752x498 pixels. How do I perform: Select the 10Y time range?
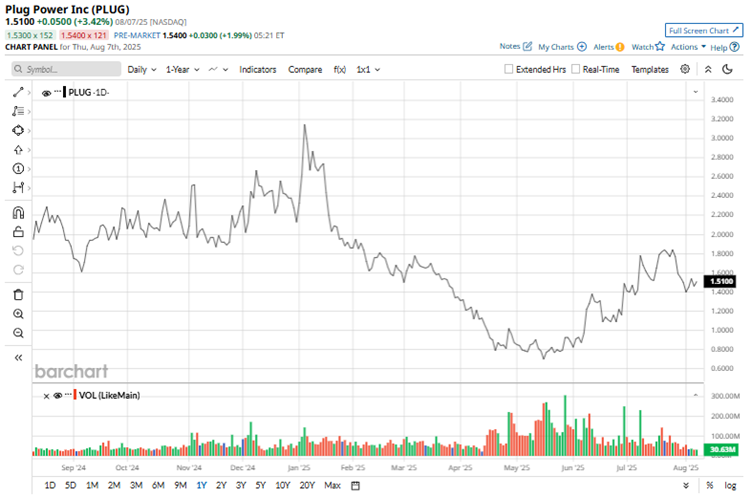click(282, 486)
